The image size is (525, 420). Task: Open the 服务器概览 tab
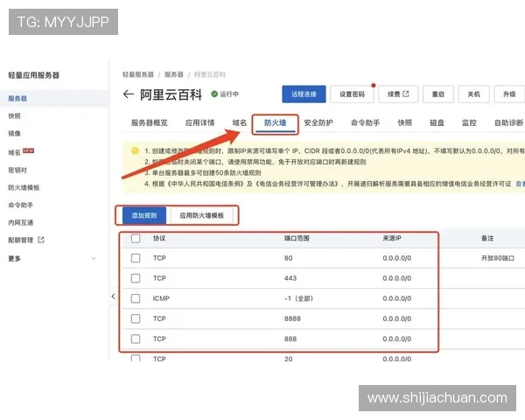pyautogui.click(x=150, y=122)
